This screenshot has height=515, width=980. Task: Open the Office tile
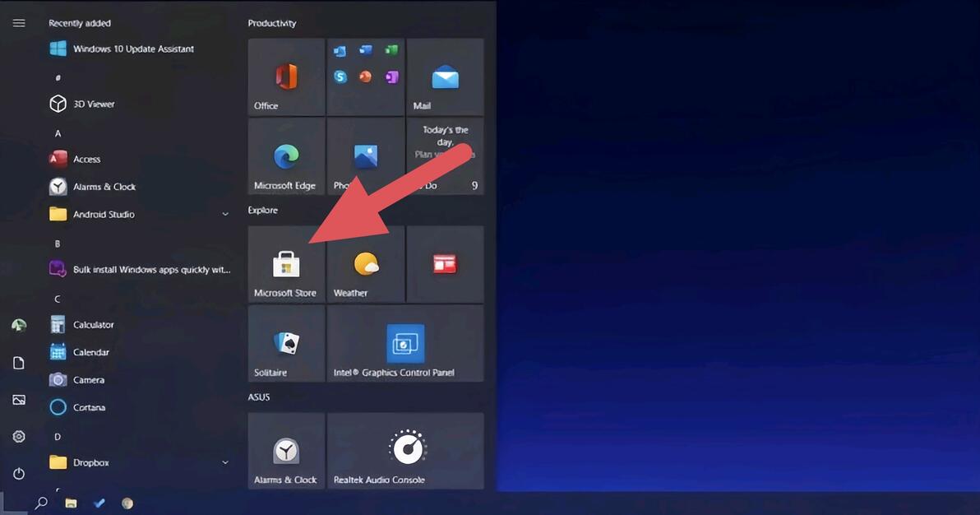tap(286, 77)
